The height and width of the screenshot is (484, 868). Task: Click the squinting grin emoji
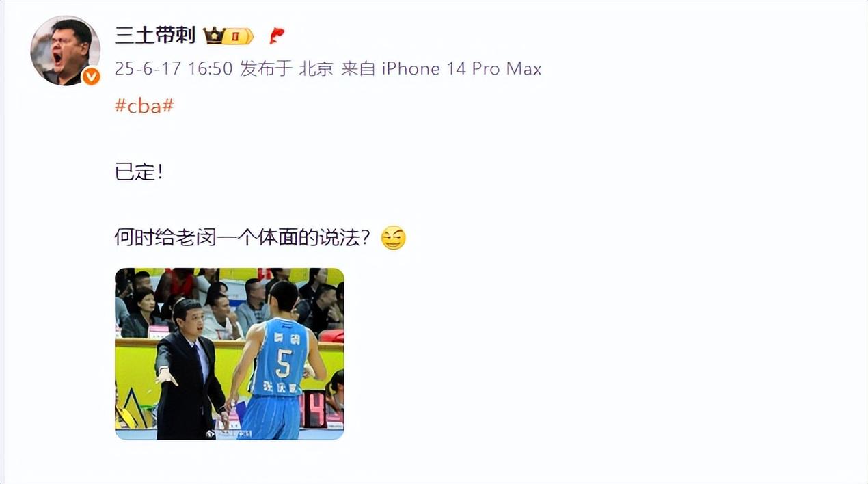click(x=393, y=238)
